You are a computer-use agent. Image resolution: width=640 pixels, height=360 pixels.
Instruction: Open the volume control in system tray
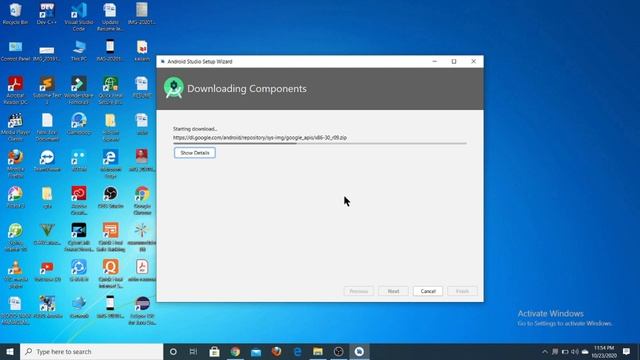tap(575, 351)
